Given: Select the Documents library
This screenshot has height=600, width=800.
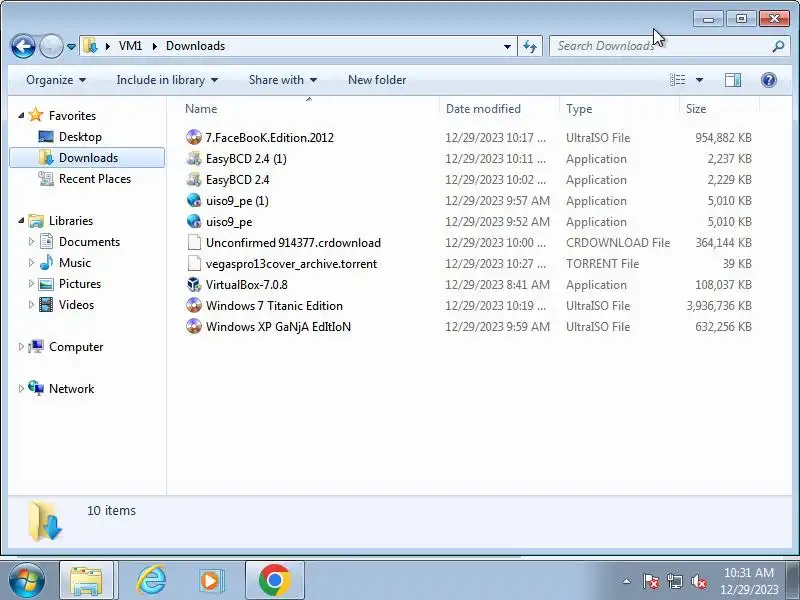Looking at the screenshot, I should (x=89, y=242).
